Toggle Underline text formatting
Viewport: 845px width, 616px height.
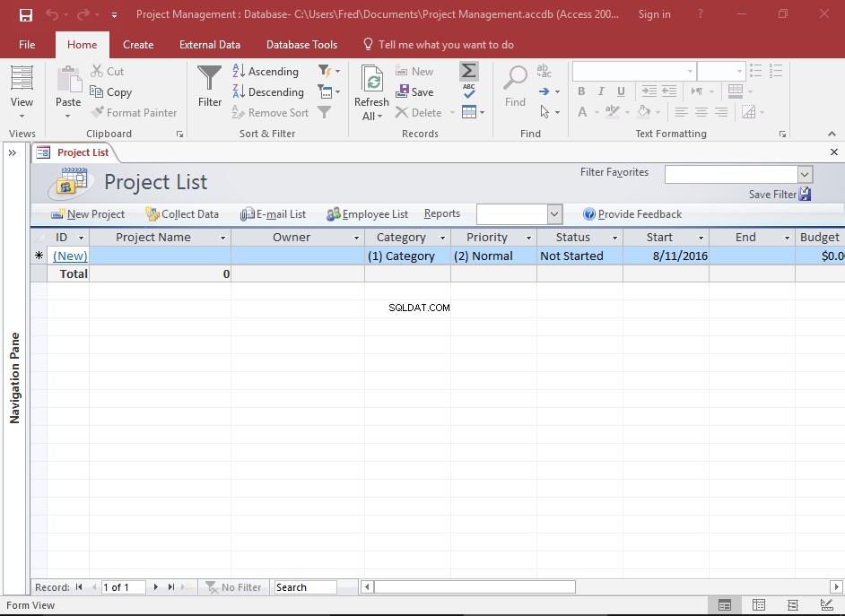pyautogui.click(x=621, y=91)
